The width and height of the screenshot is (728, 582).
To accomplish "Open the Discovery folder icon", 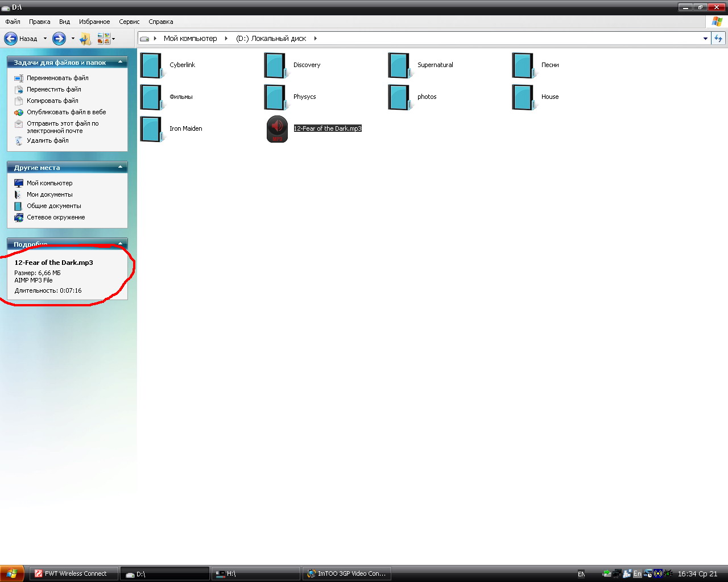I will [x=275, y=65].
